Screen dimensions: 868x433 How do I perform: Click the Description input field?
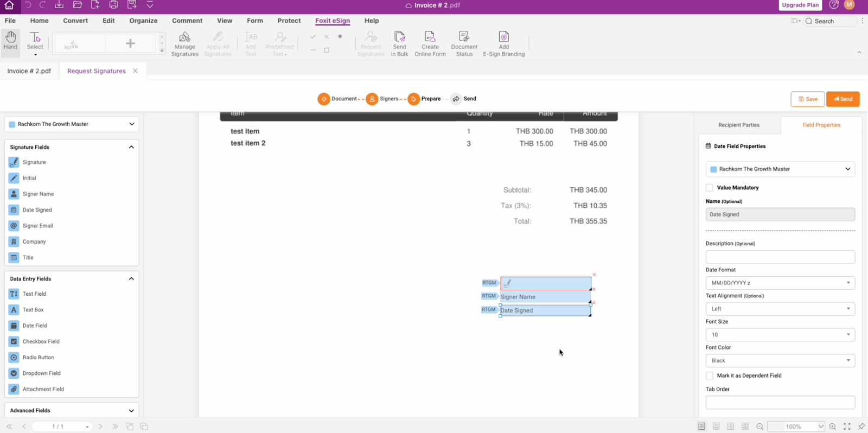click(780, 257)
